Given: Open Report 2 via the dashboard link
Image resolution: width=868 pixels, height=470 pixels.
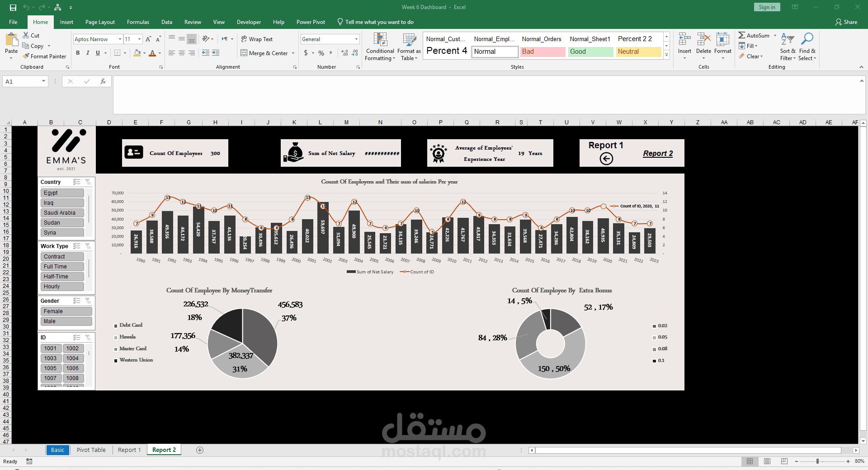Looking at the screenshot, I should pyautogui.click(x=658, y=153).
